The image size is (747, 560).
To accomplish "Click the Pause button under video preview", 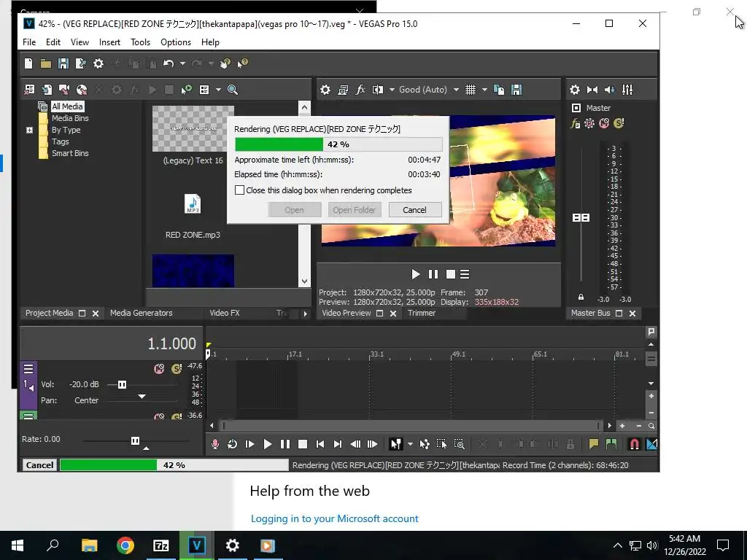I will [433, 274].
